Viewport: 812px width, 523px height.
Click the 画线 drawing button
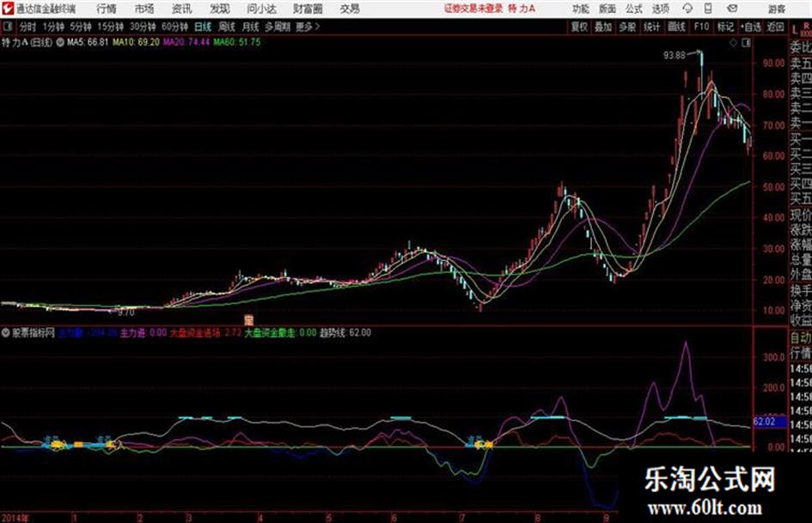tap(676, 27)
